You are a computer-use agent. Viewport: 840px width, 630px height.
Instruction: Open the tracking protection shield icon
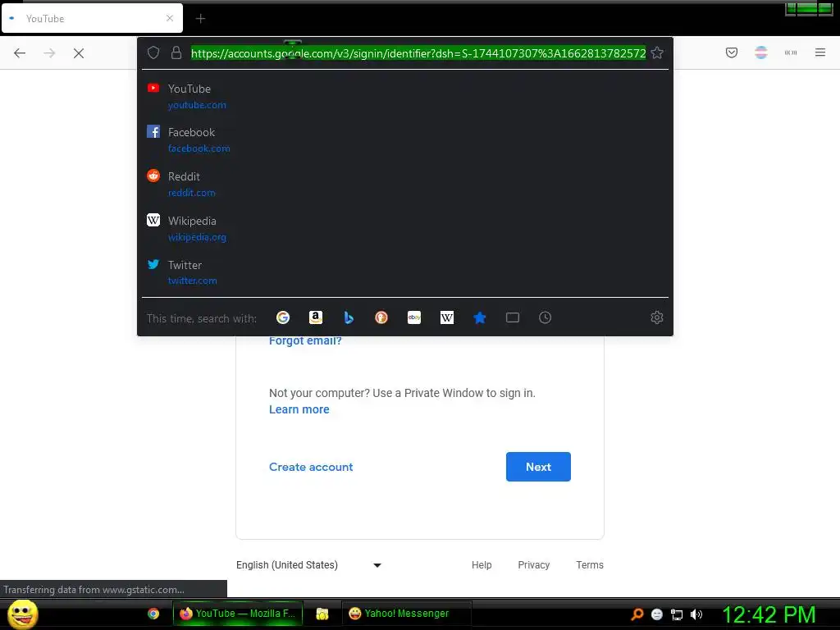point(153,52)
